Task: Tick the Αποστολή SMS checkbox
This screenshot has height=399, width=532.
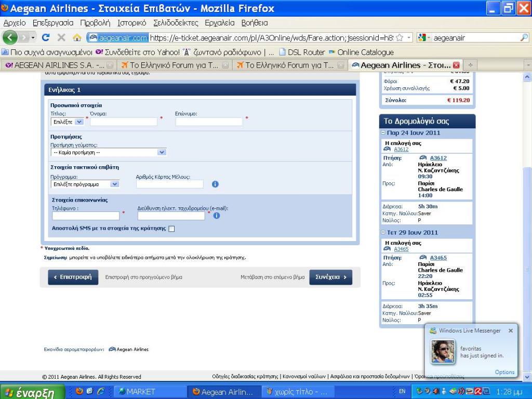Action: coord(171,229)
